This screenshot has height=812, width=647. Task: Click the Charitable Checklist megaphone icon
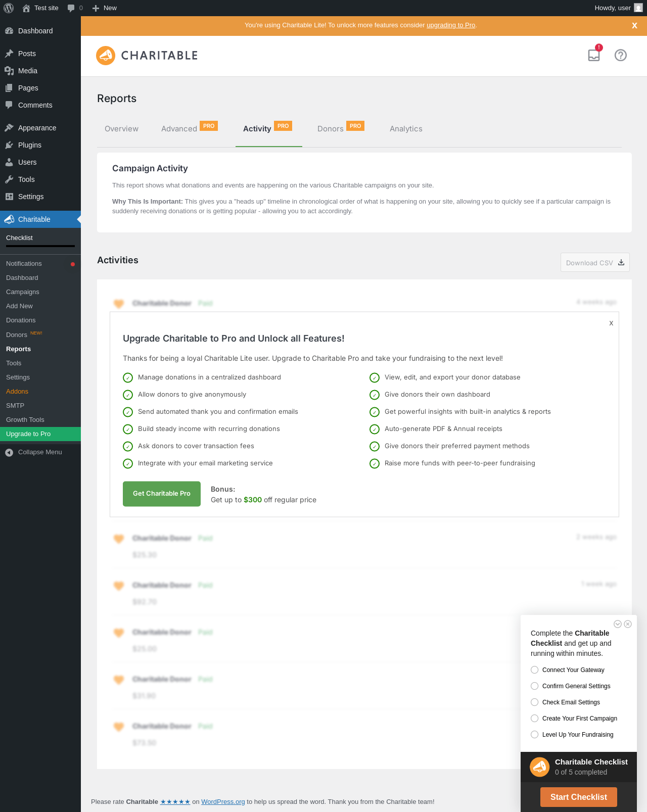(x=539, y=767)
